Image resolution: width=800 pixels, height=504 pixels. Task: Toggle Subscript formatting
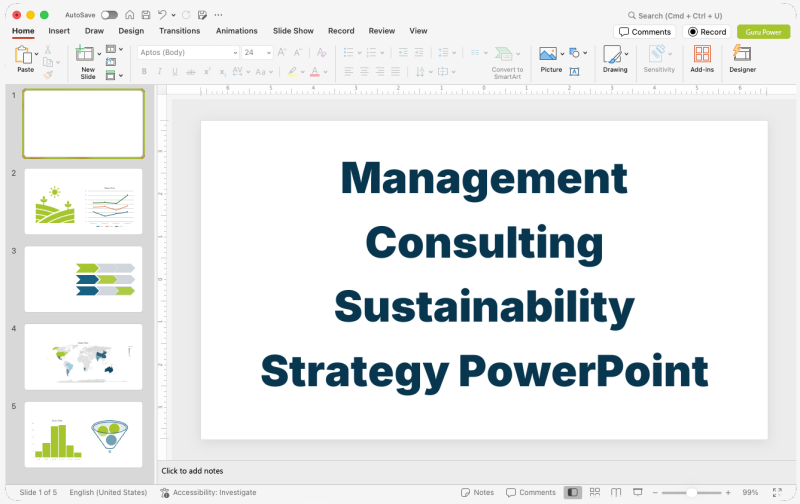tap(222, 72)
